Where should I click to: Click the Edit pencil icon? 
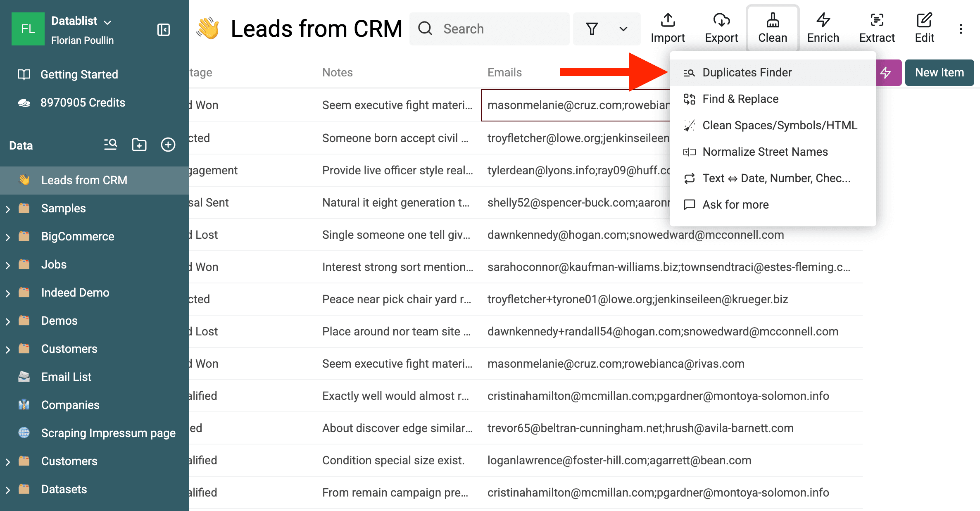pyautogui.click(x=924, y=28)
